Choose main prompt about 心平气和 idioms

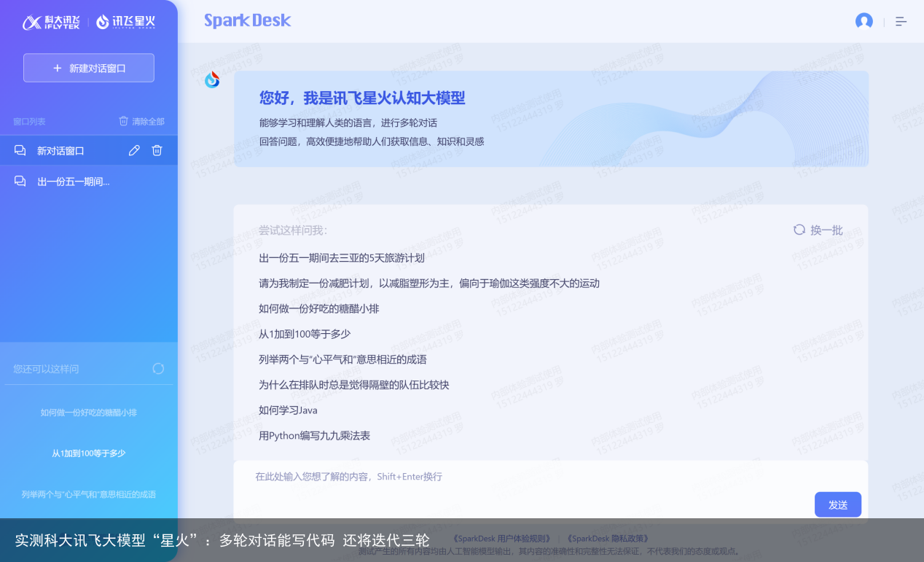pyautogui.click(x=342, y=360)
